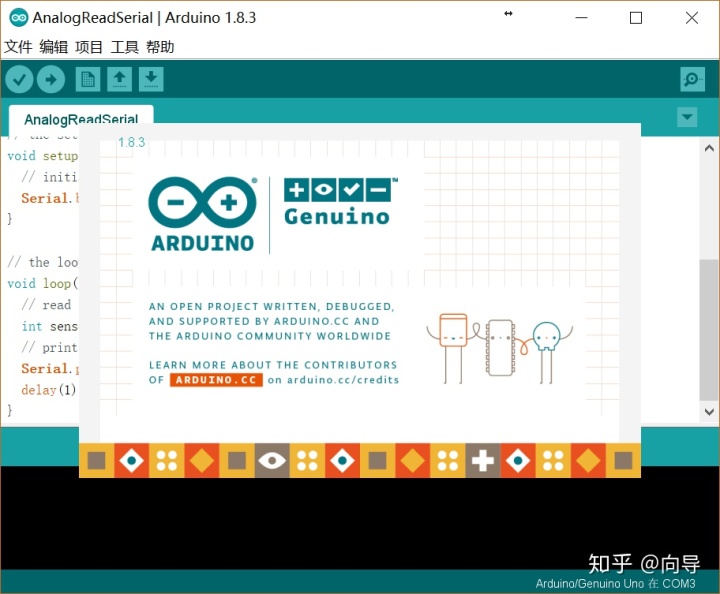Click the 'int sens' code line
The width and height of the screenshot is (720, 594).
50,326
